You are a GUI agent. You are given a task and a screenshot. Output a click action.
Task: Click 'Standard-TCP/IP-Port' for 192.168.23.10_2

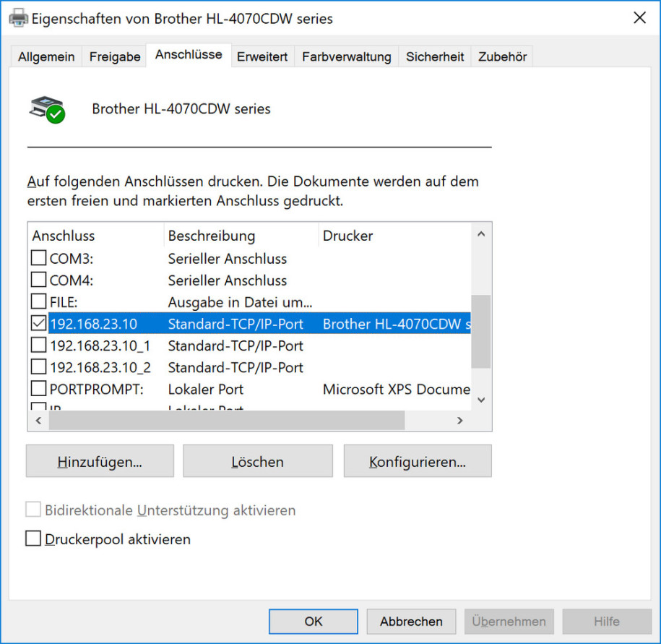(x=236, y=367)
